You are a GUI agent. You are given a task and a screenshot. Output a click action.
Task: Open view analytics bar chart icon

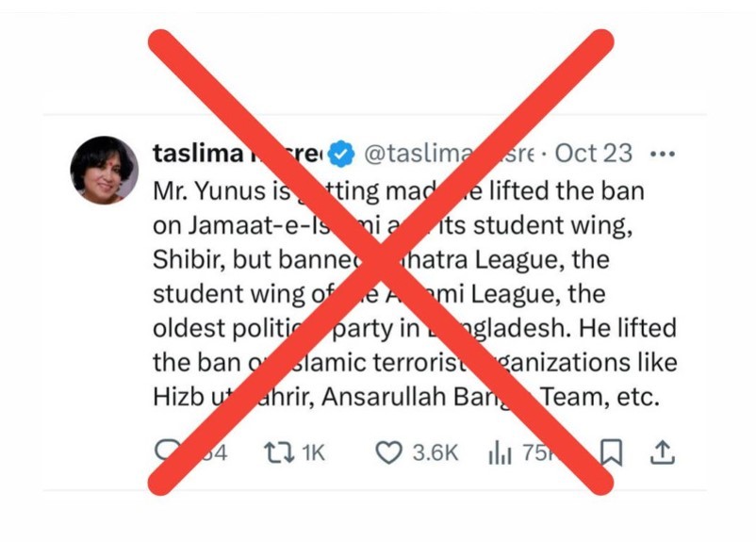click(500, 452)
